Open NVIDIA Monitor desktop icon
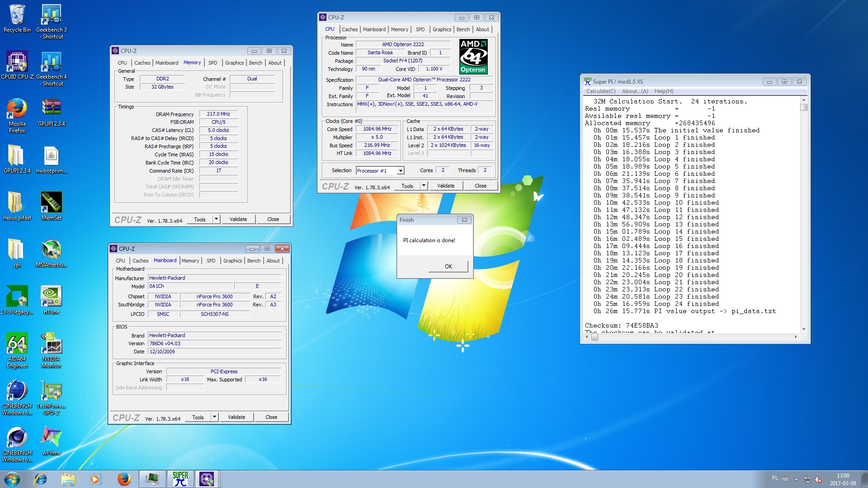The width and height of the screenshot is (868, 488). tap(52, 350)
